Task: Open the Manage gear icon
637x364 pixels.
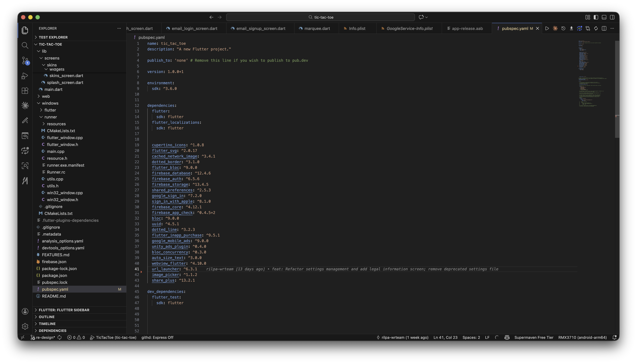Action: (x=25, y=326)
